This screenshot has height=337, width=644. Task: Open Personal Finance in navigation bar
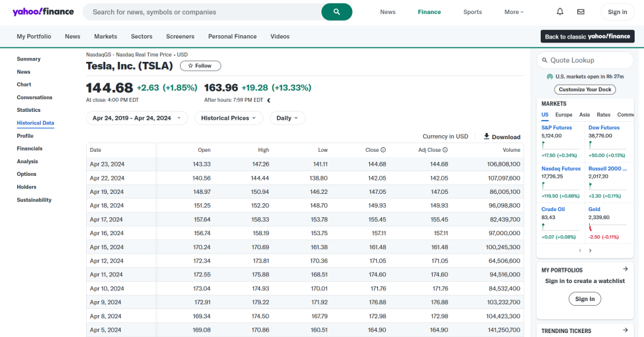pos(233,37)
